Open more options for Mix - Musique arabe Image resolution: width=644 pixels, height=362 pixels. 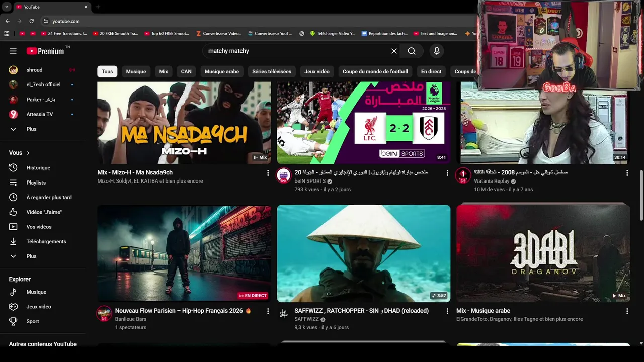(627, 311)
